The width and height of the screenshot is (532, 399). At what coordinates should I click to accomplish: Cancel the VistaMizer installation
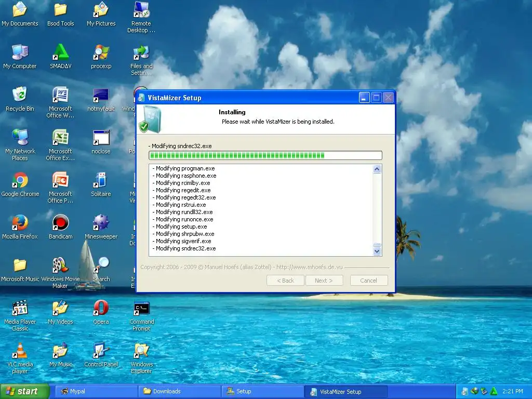369,281
